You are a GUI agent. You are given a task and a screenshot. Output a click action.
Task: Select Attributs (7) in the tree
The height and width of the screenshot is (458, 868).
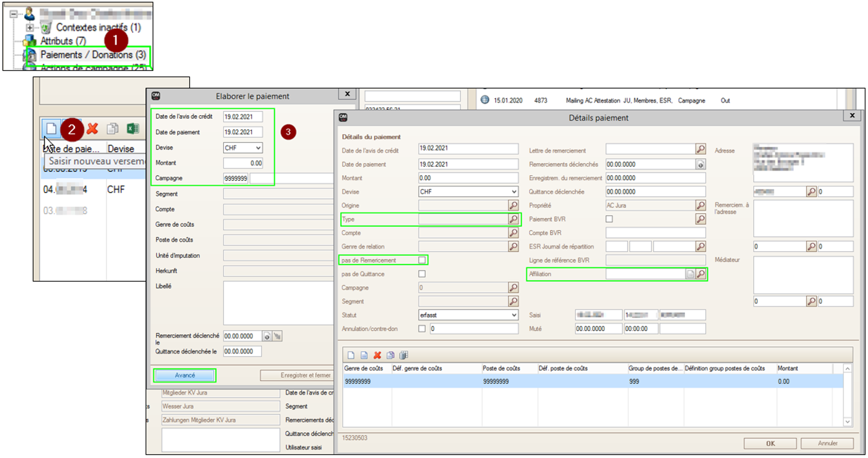[x=63, y=41]
